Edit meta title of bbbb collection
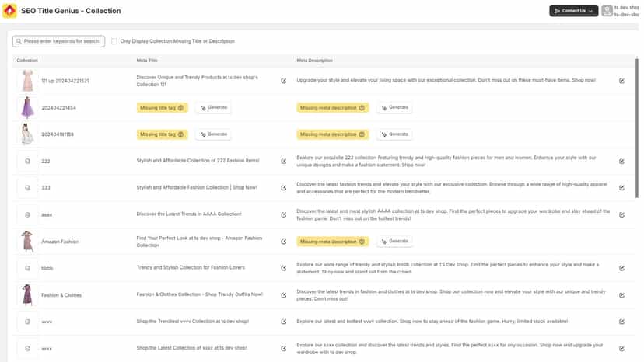 [x=283, y=268]
